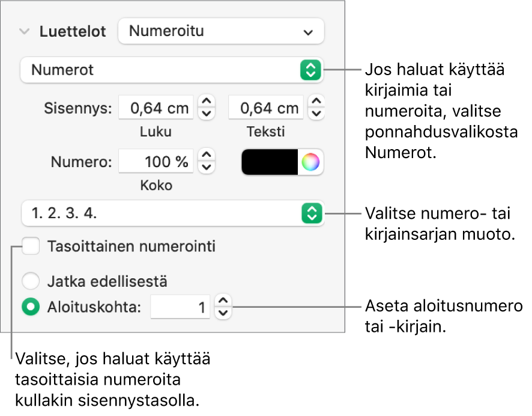Increase the Numero size percentage
Viewport: 532px width, 416px height.
click(x=207, y=156)
